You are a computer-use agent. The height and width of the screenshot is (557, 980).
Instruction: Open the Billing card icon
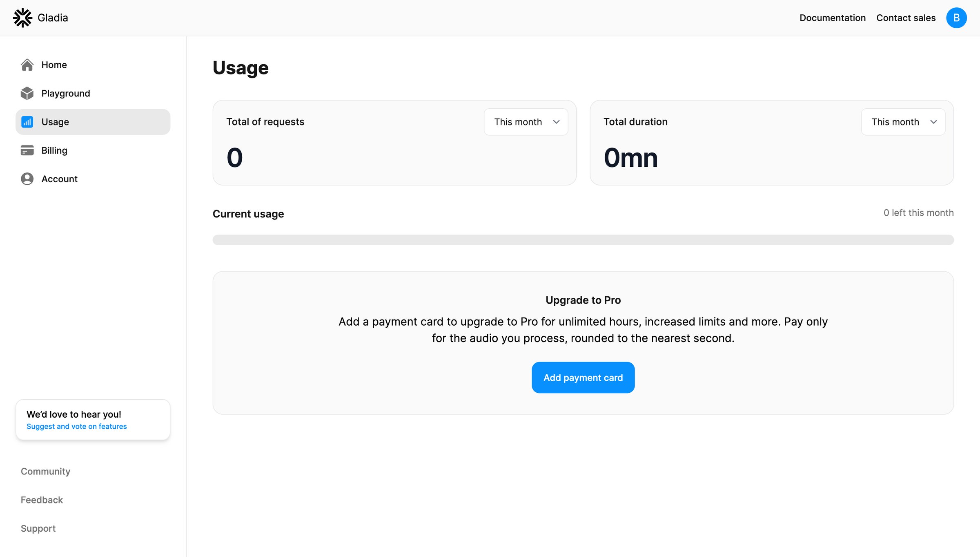[x=27, y=150]
